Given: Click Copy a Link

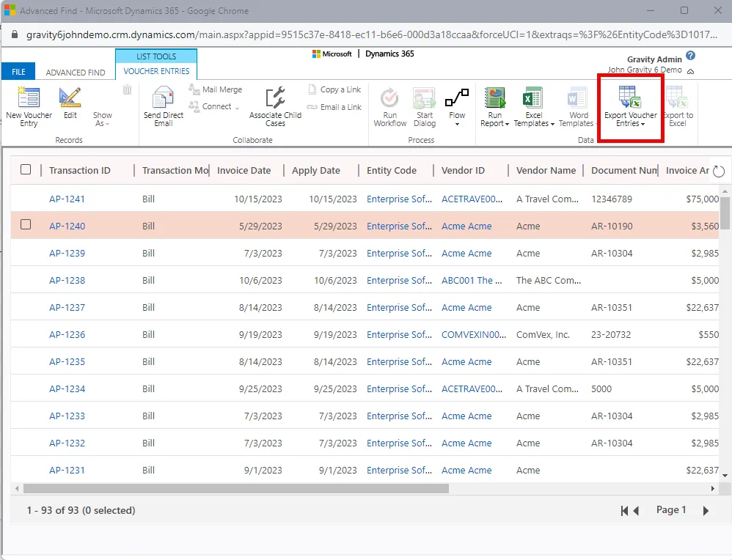Looking at the screenshot, I should tap(334, 89).
